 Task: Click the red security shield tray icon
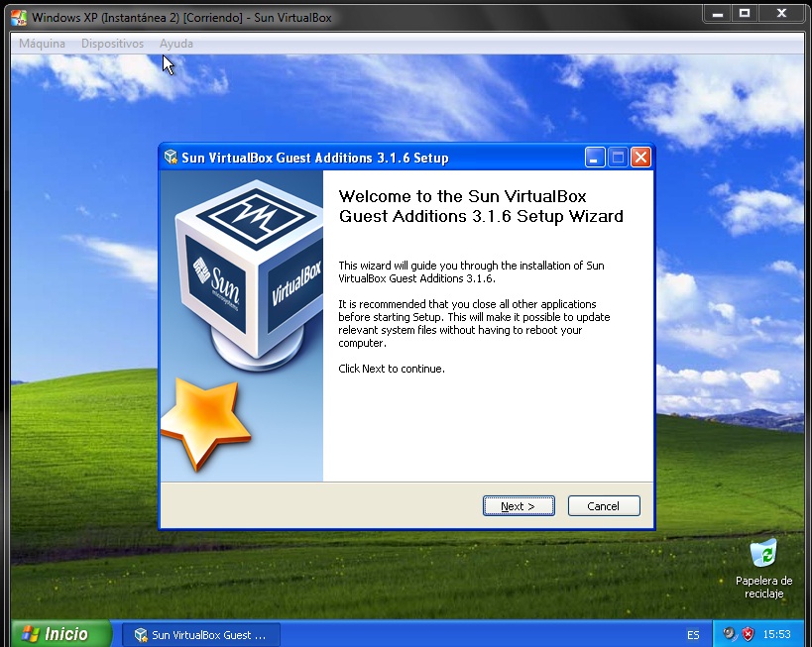(748, 634)
